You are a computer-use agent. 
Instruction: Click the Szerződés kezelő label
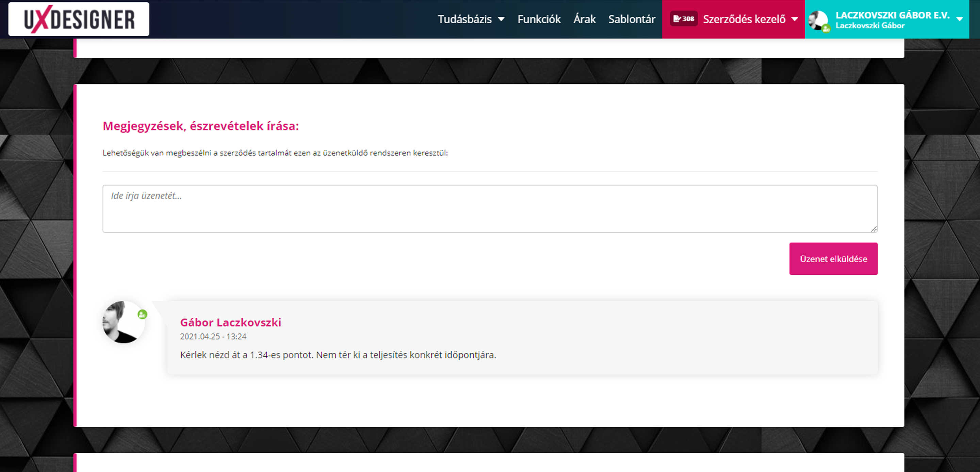point(744,19)
